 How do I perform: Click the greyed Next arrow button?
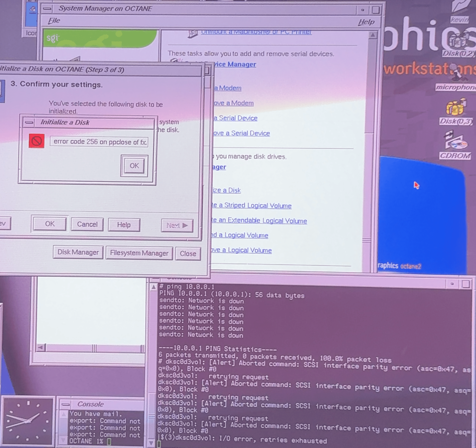point(177,225)
